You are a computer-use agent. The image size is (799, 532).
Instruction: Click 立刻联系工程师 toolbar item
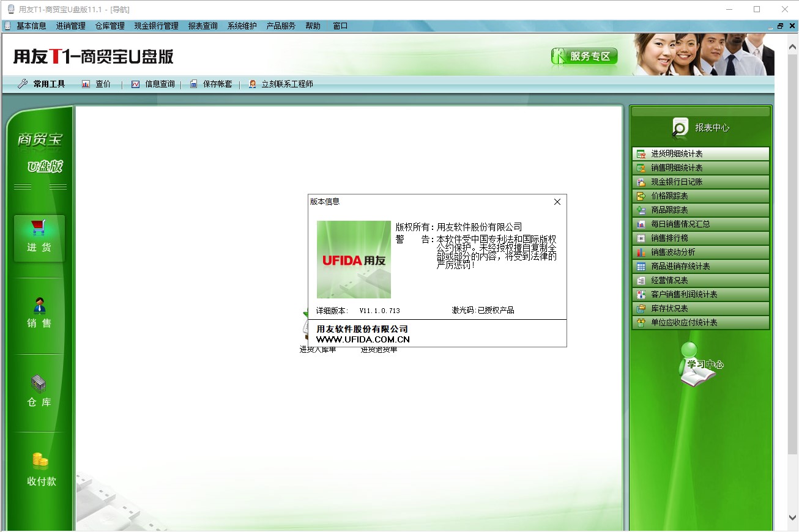click(281, 84)
